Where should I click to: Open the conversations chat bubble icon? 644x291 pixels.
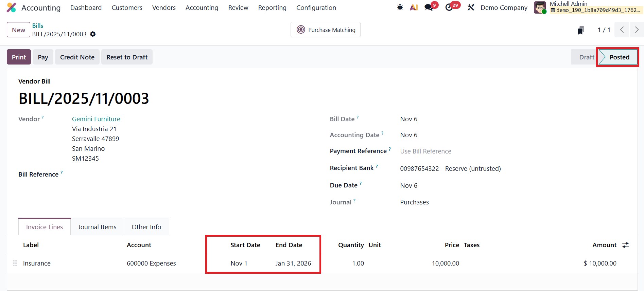click(429, 7)
